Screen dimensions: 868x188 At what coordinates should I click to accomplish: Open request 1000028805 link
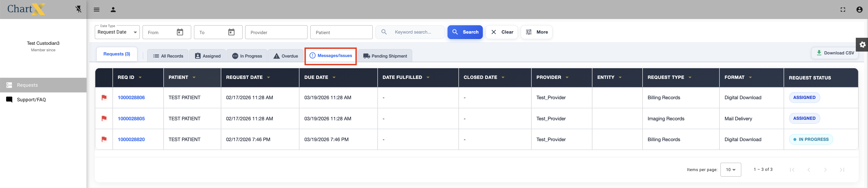tap(131, 118)
